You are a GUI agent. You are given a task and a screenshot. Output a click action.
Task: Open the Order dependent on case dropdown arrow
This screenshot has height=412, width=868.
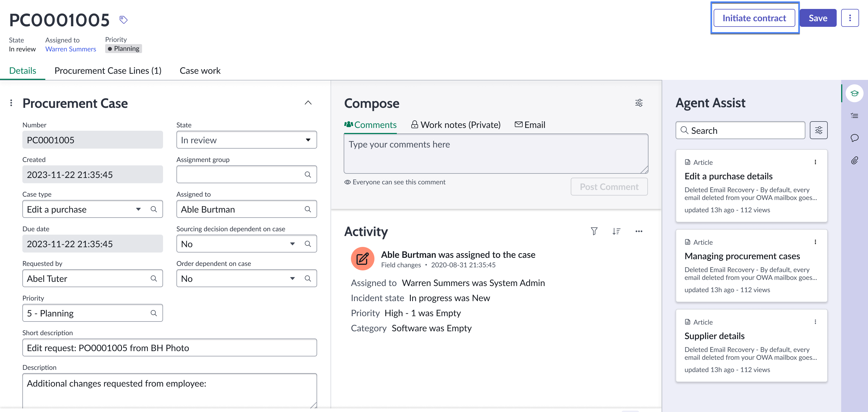tap(292, 278)
